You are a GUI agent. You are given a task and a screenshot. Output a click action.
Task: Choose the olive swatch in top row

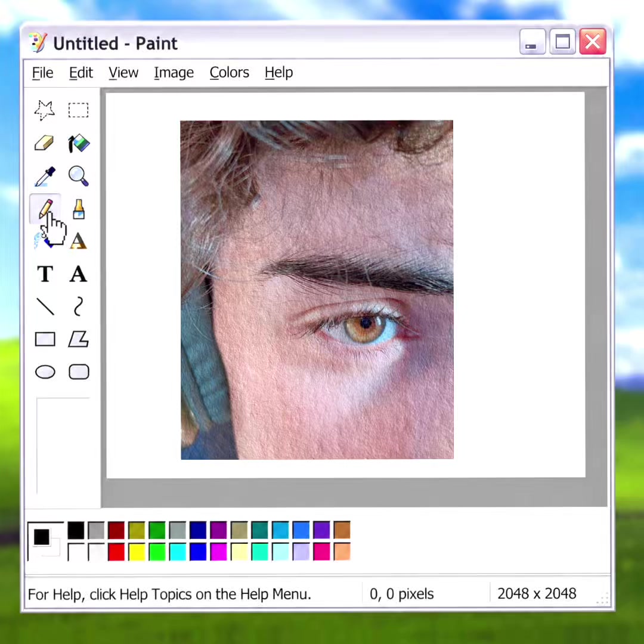pyautogui.click(x=137, y=530)
